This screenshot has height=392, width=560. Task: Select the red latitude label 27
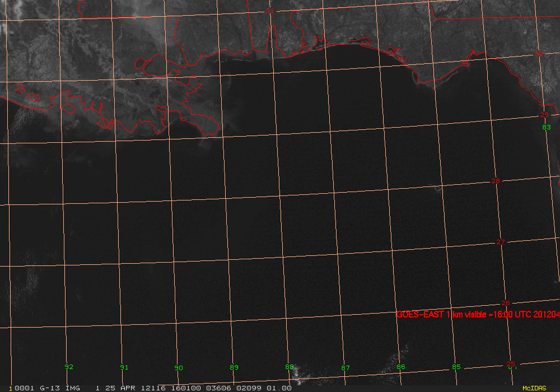point(501,242)
